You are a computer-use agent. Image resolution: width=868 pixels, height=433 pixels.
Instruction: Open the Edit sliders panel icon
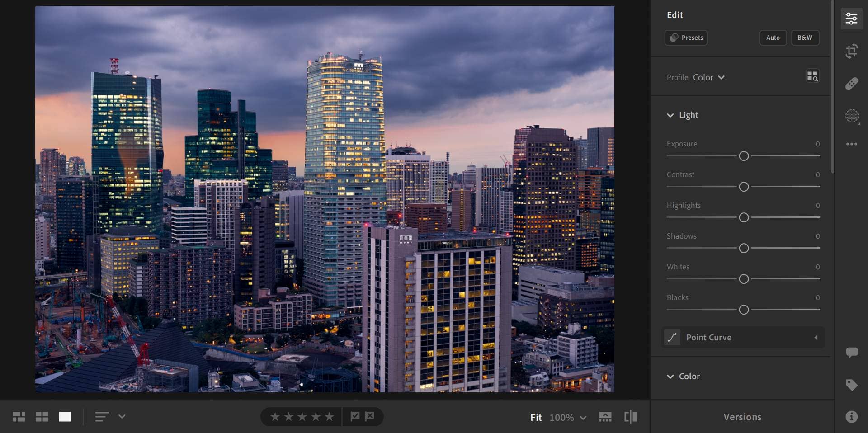point(851,19)
